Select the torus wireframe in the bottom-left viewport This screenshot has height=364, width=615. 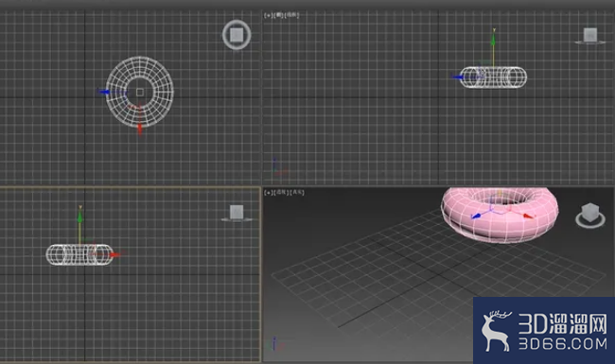point(79,254)
